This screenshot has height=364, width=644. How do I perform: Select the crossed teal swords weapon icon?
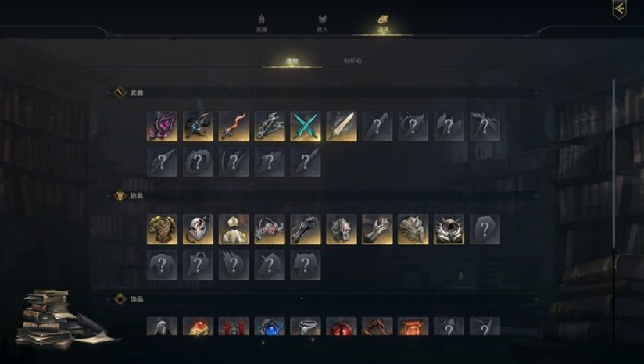point(306,127)
